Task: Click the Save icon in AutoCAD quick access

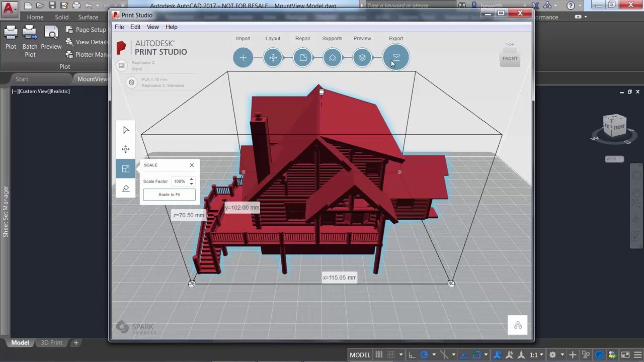Action: 52,6
